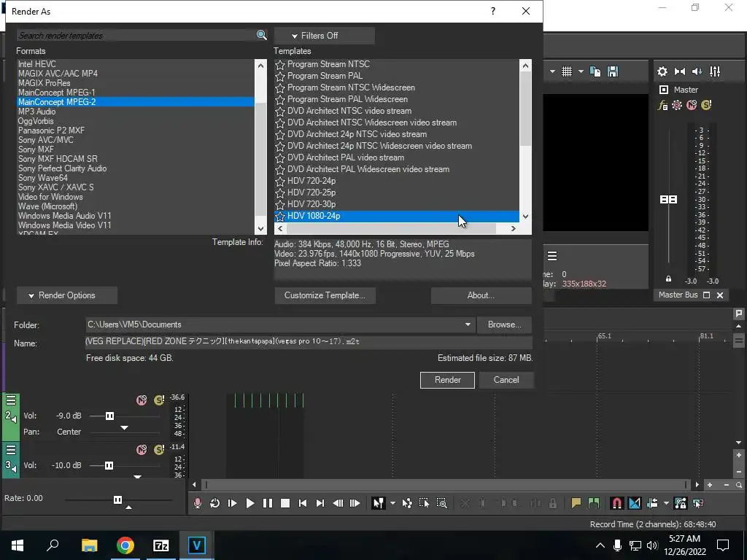Open the Filters Off dropdown
The height and width of the screenshot is (560, 747).
pos(324,36)
